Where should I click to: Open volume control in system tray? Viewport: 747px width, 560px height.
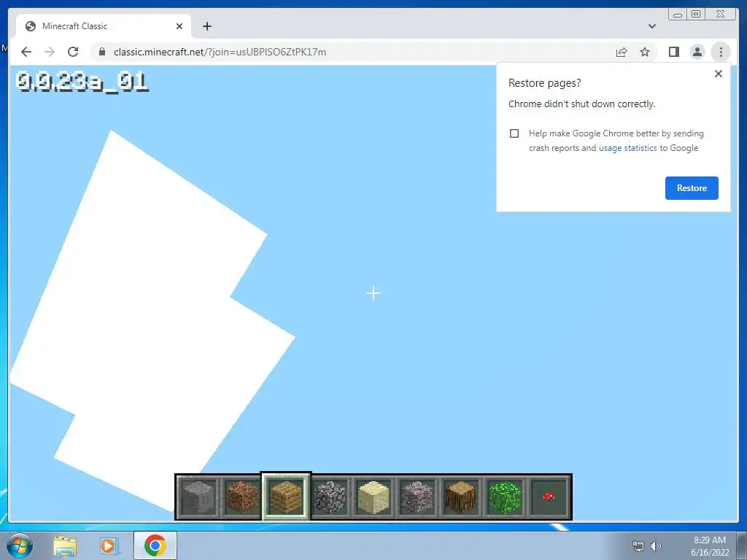[x=656, y=546]
